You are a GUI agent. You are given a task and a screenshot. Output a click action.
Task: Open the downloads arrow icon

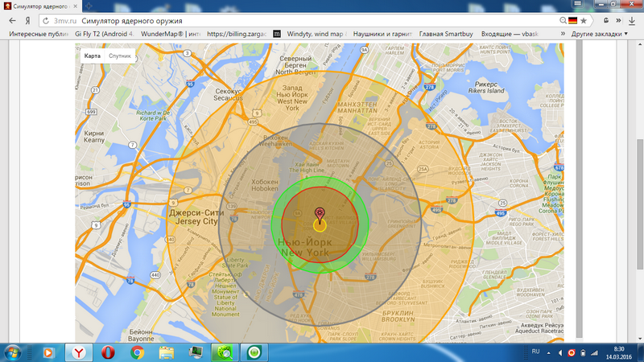632,21
